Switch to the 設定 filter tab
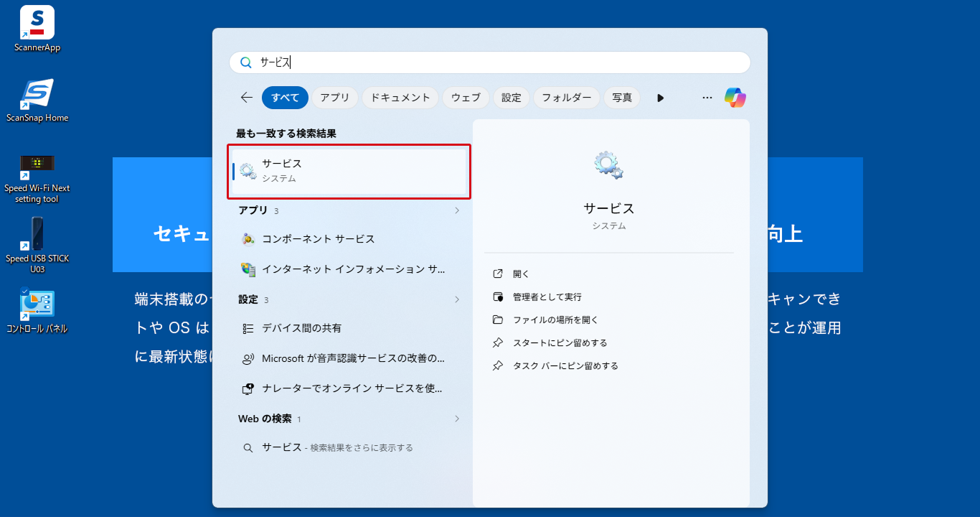 (512, 98)
